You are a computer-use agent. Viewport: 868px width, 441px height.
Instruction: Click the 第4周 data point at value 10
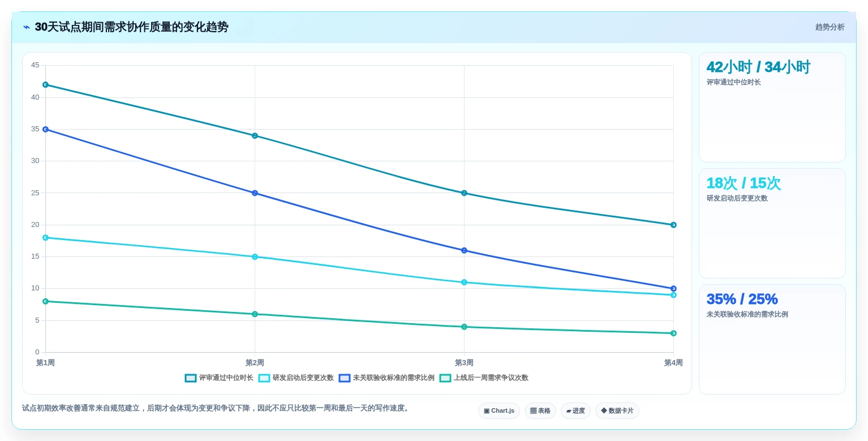[x=673, y=289]
